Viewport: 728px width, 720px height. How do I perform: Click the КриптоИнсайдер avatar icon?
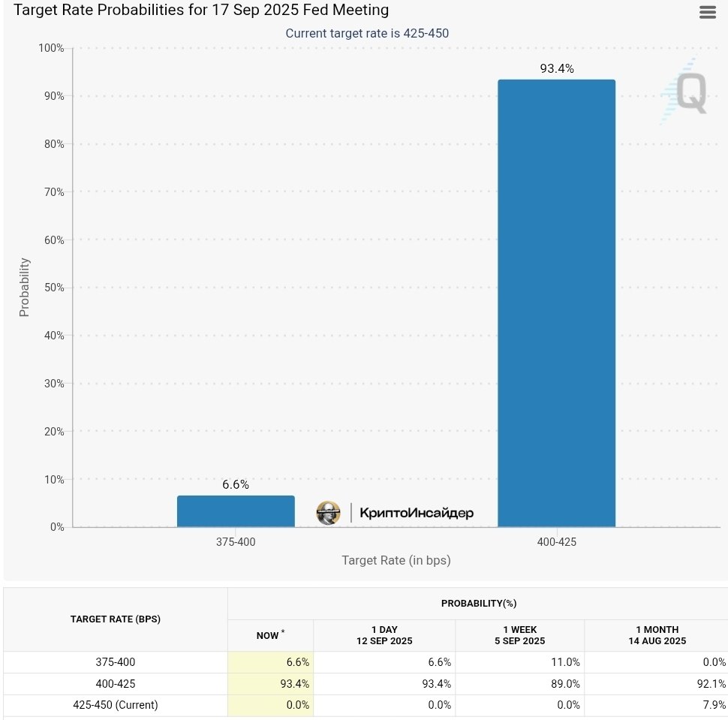[328, 513]
